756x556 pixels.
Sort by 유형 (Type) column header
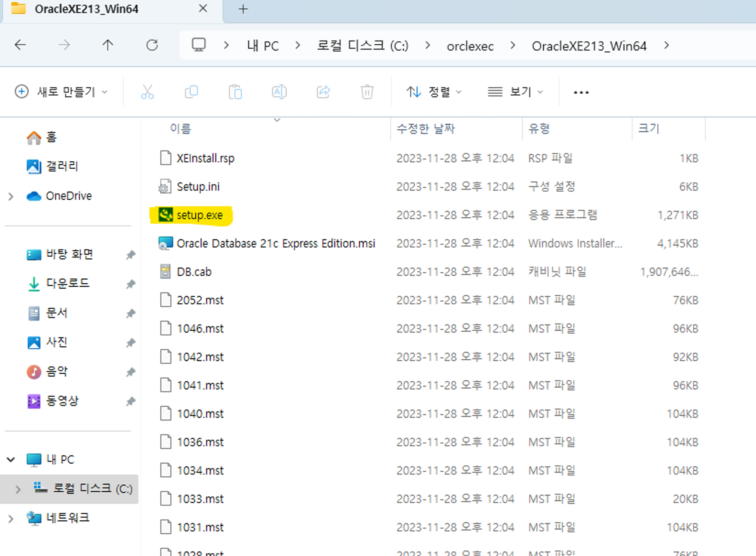point(539,129)
